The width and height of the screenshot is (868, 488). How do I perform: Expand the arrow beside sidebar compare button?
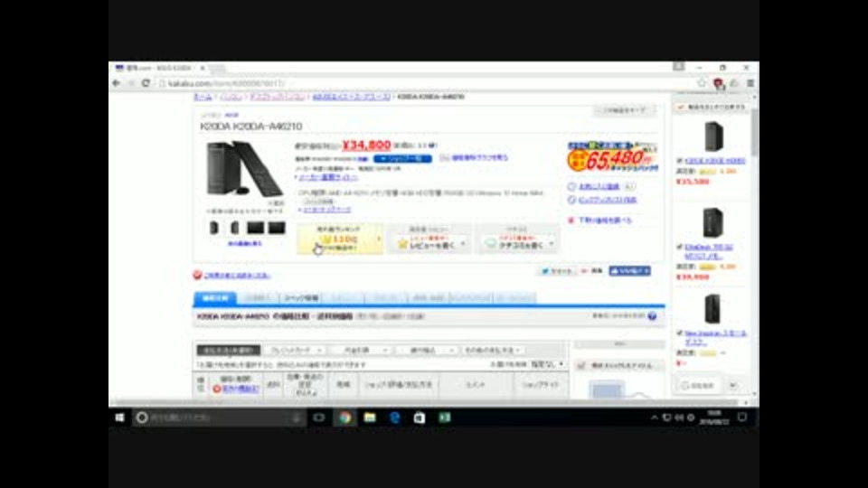point(733,385)
